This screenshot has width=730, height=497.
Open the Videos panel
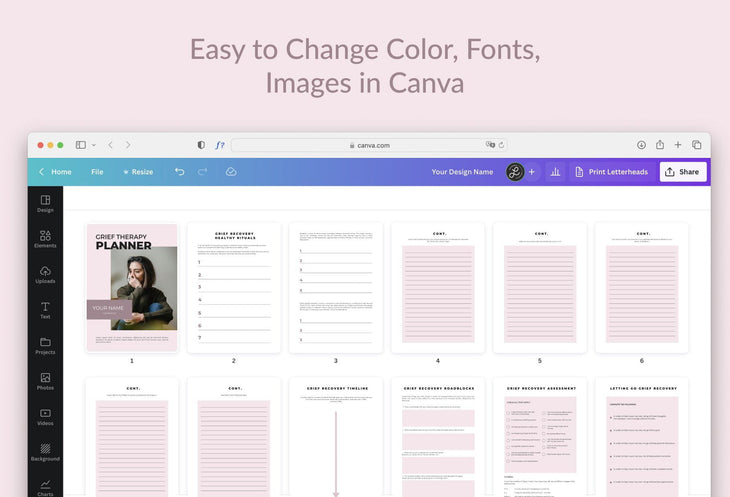point(45,417)
